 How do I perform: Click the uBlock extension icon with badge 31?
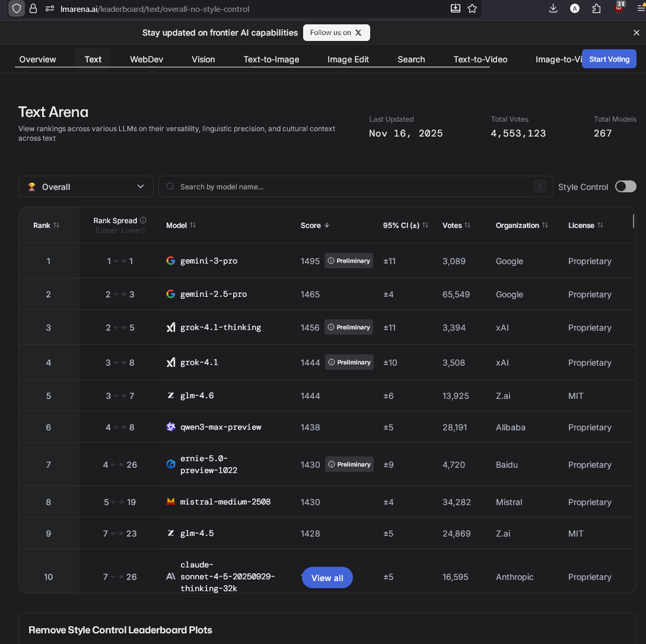[x=619, y=8]
